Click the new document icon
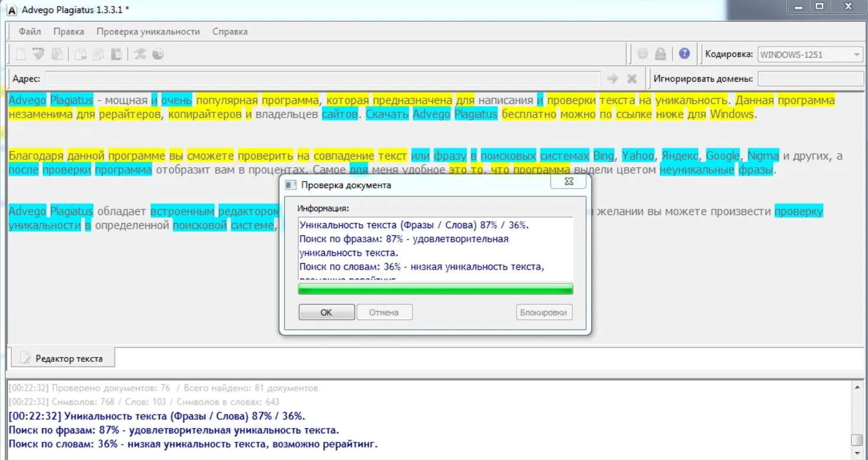Screen dimensions: 868x460 pos(21,54)
